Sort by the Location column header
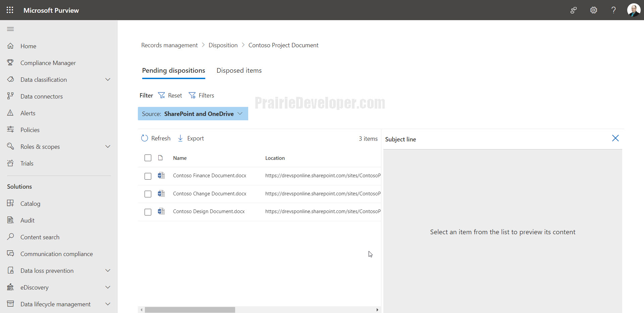The width and height of the screenshot is (644, 313). coord(275,158)
